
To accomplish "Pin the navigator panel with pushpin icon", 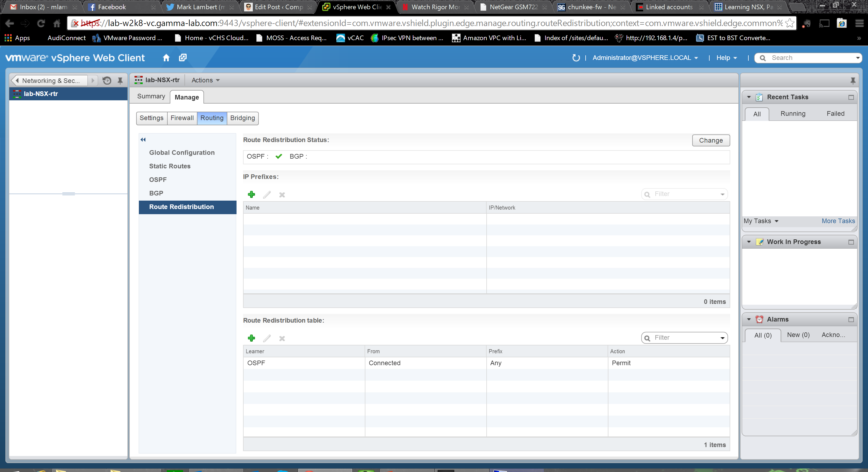I will point(120,81).
